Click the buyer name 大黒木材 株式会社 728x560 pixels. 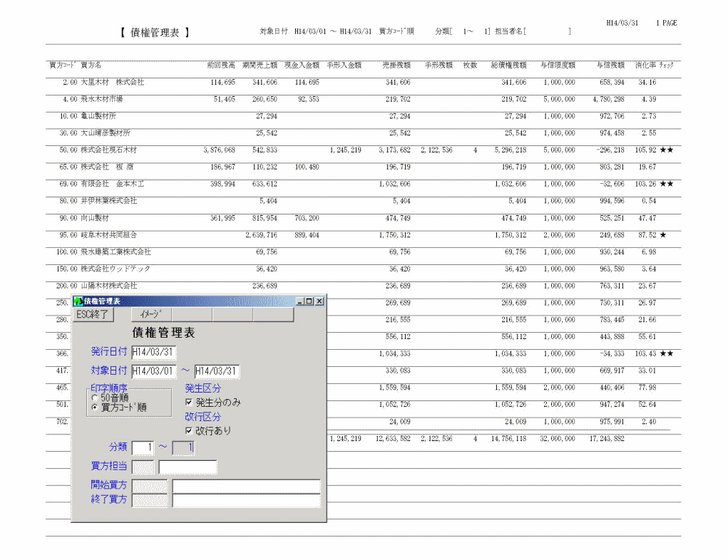tap(113, 82)
